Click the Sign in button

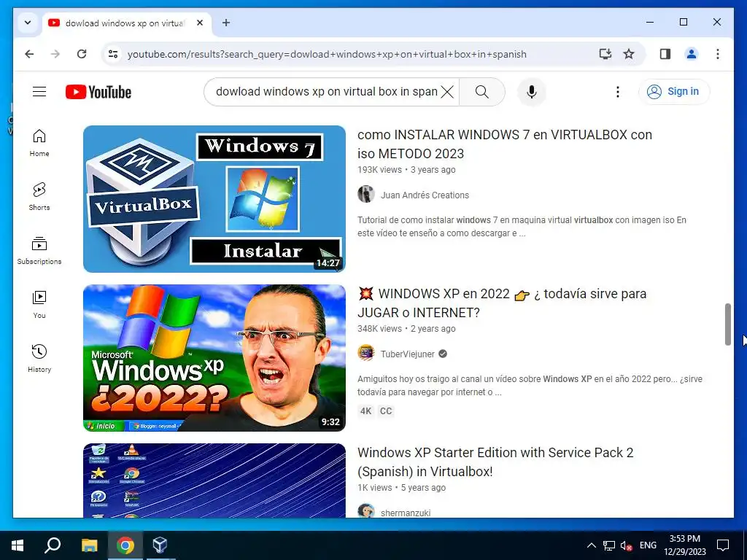(x=674, y=91)
